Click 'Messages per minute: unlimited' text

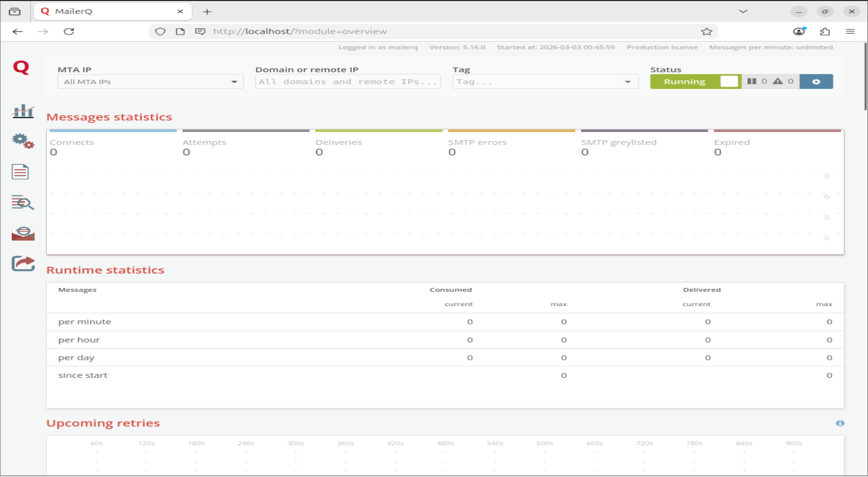[771, 47]
